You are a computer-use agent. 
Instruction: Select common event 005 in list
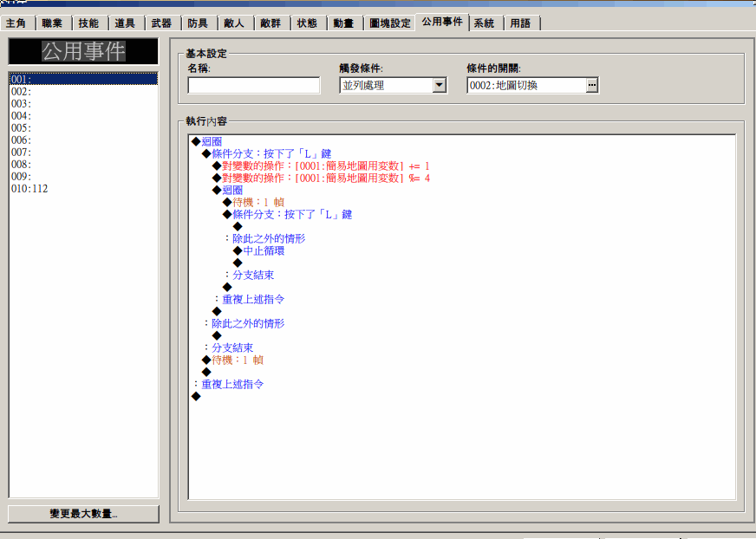[x=83, y=127]
